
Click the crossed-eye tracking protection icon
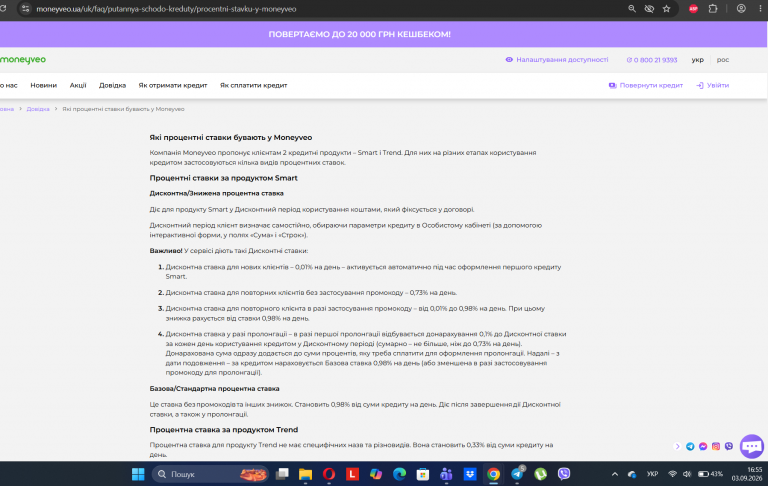pyautogui.click(x=649, y=9)
